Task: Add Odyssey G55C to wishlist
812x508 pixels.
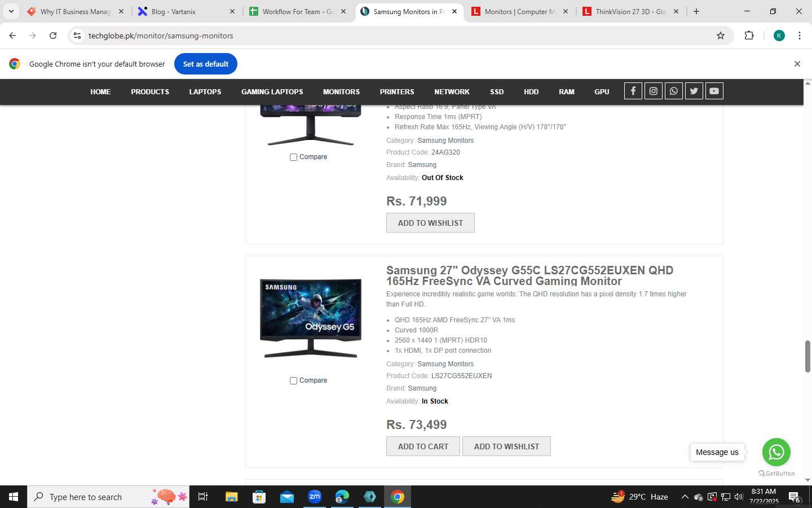Action: coord(506,446)
